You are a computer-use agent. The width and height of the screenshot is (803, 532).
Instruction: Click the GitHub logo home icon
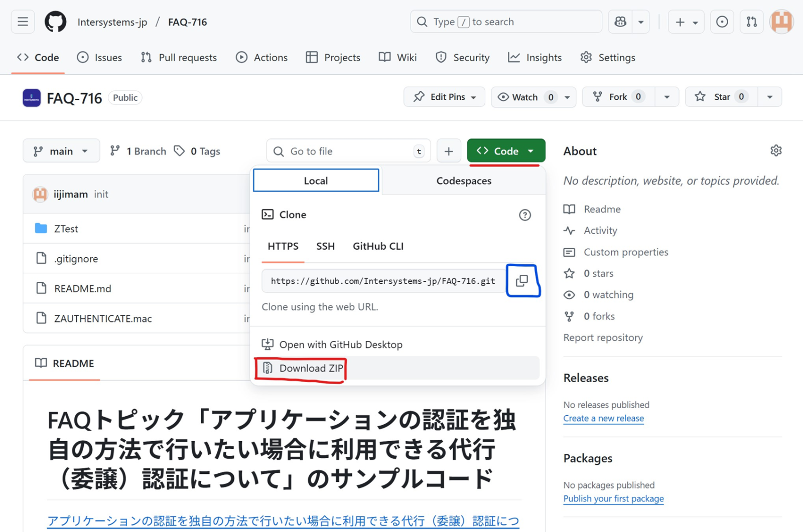tap(55, 22)
